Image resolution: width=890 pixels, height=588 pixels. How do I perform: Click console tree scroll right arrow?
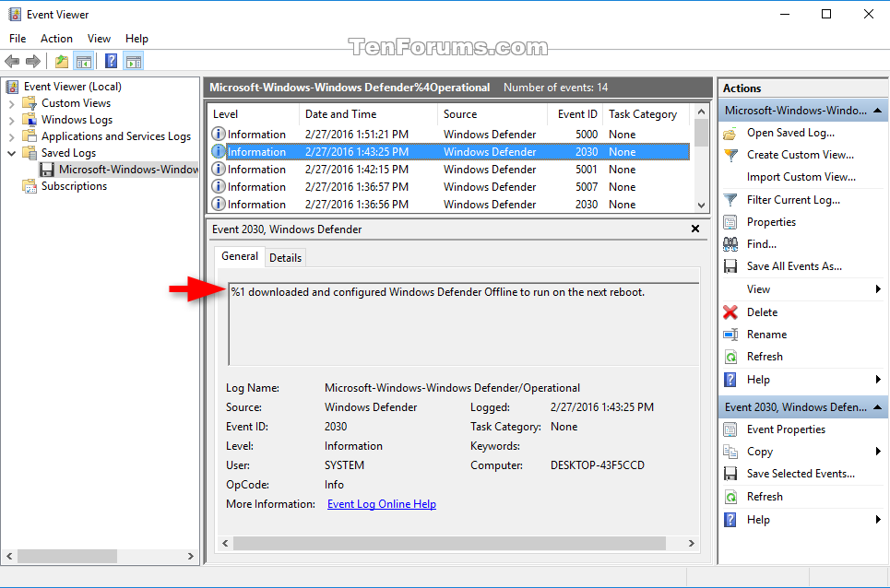point(191,557)
